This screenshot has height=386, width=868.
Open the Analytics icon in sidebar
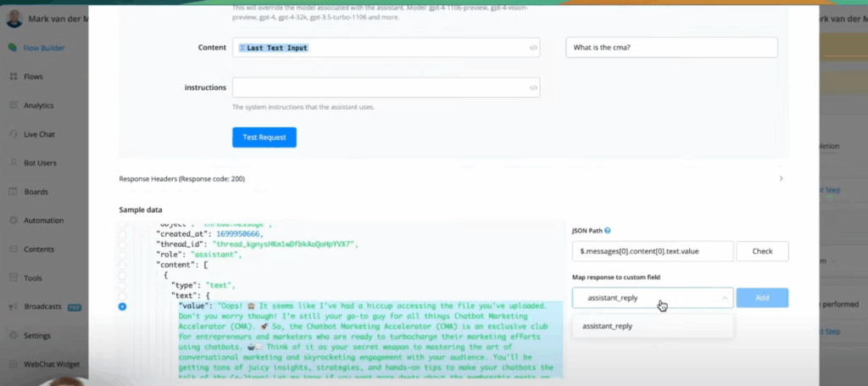point(14,105)
